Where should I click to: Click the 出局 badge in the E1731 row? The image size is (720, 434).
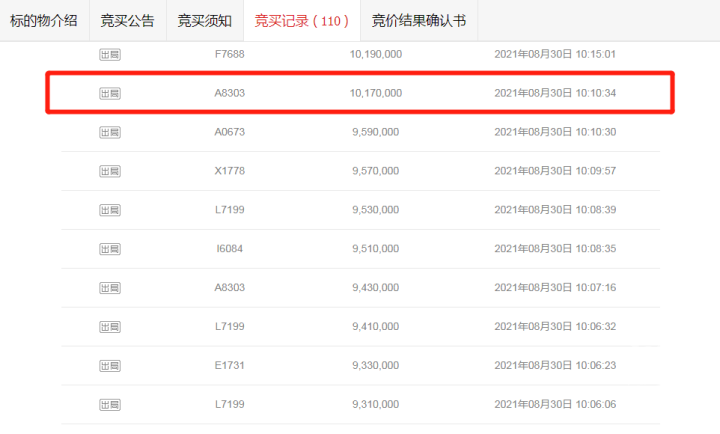click(110, 366)
